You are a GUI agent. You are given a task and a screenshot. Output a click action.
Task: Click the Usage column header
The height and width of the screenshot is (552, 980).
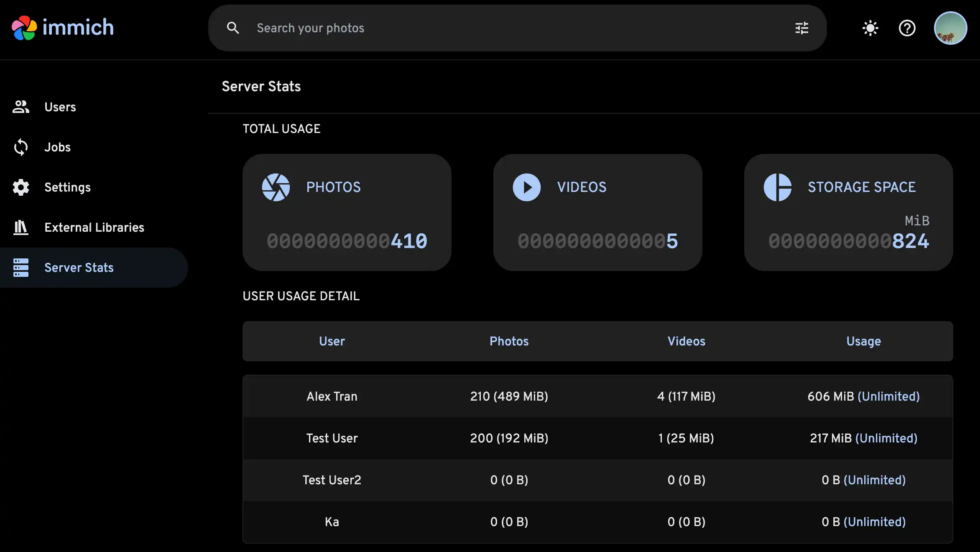click(x=863, y=341)
